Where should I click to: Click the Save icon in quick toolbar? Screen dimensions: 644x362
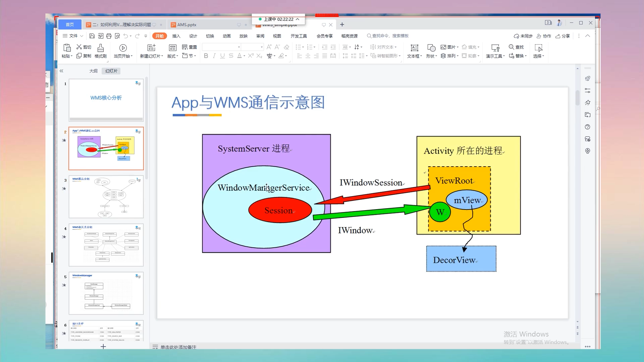coord(92,36)
